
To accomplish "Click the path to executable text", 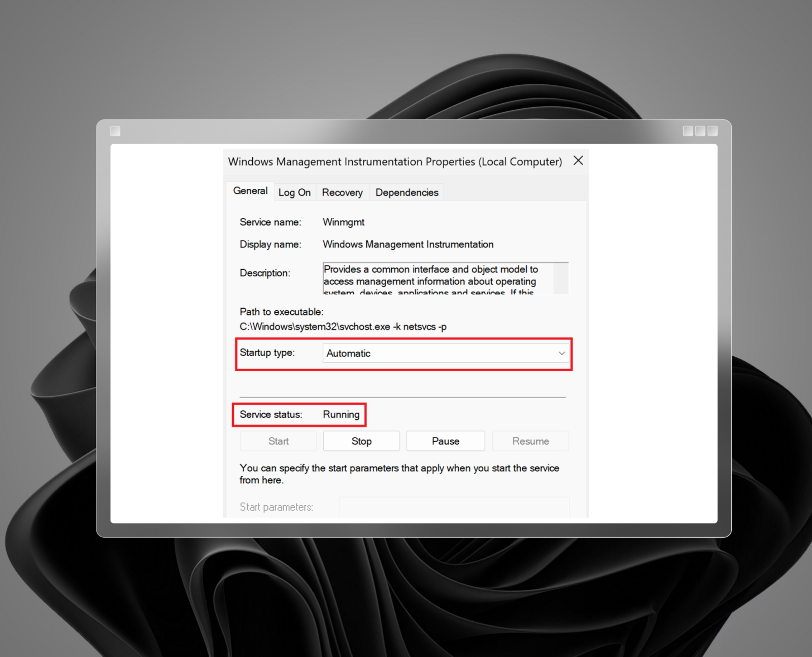I will (343, 326).
